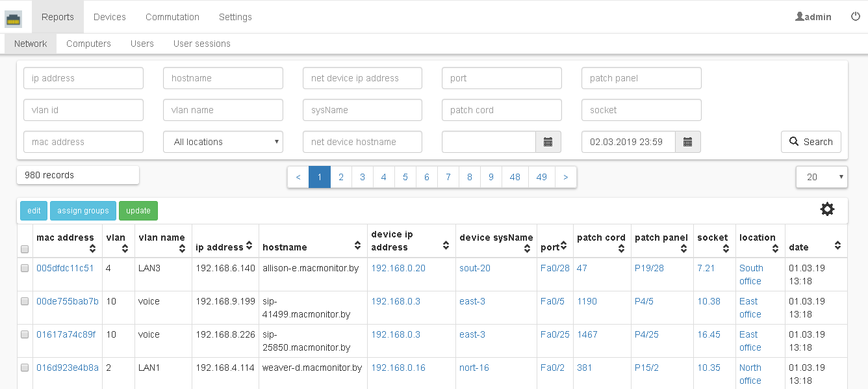This screenshot has height=389, width=868.
Task: Click the green update button
Action: 138,211
